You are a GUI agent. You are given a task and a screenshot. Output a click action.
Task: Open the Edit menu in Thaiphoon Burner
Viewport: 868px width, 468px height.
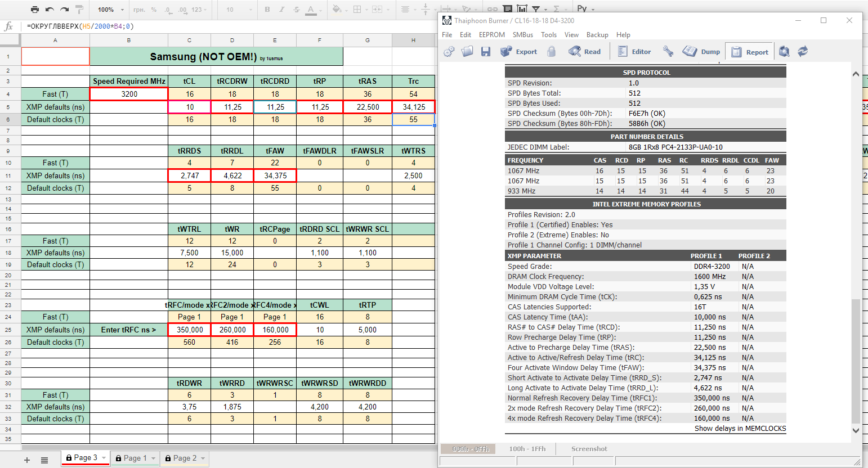coord(466,35)
